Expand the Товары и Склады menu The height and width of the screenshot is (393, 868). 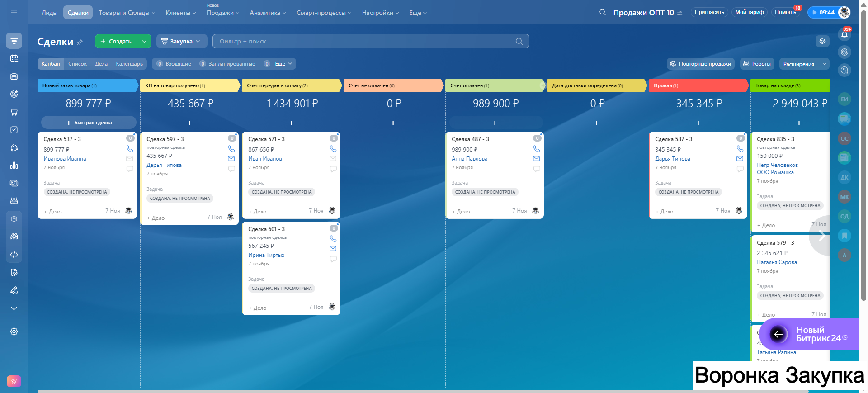[x=127, y=13]
